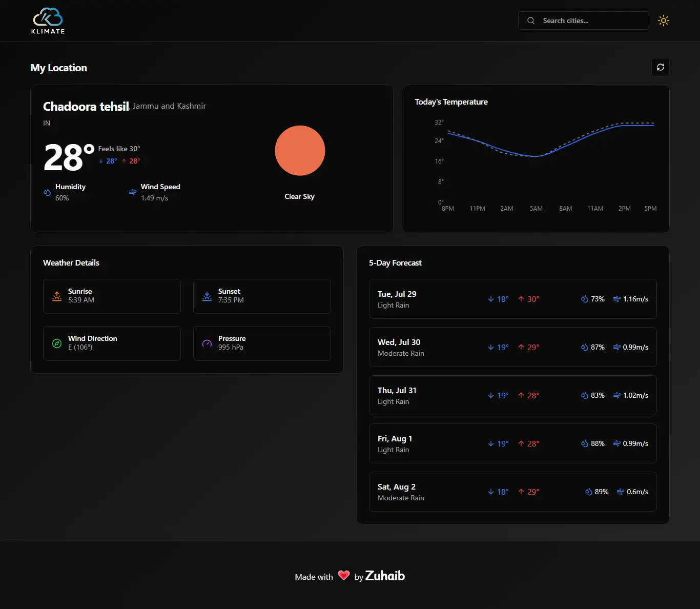Toggle light theme with sun icon
This screenshot has width=700, height=609.
[x=663, y=21]
